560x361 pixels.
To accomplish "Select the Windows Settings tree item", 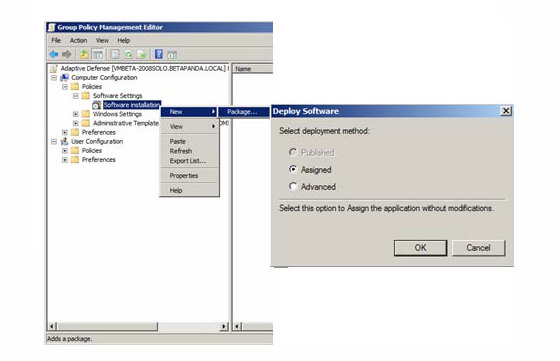I will click(x=117, y=114).
